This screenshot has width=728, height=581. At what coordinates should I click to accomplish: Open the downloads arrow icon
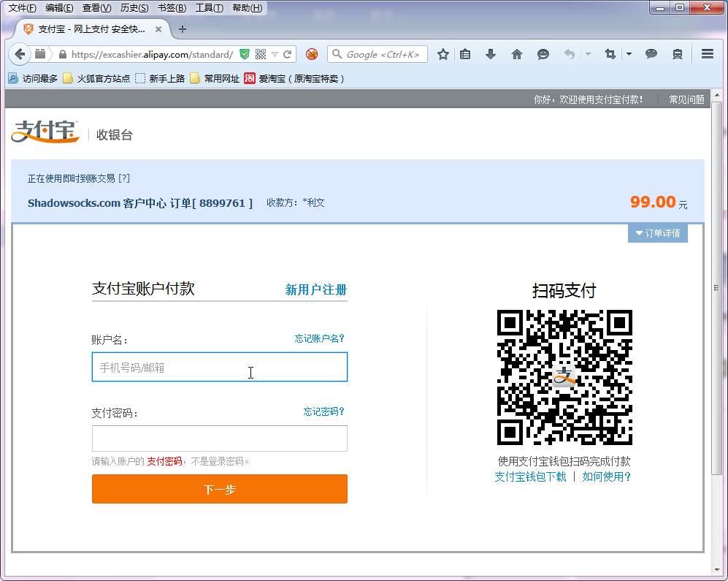coord(491,54)
